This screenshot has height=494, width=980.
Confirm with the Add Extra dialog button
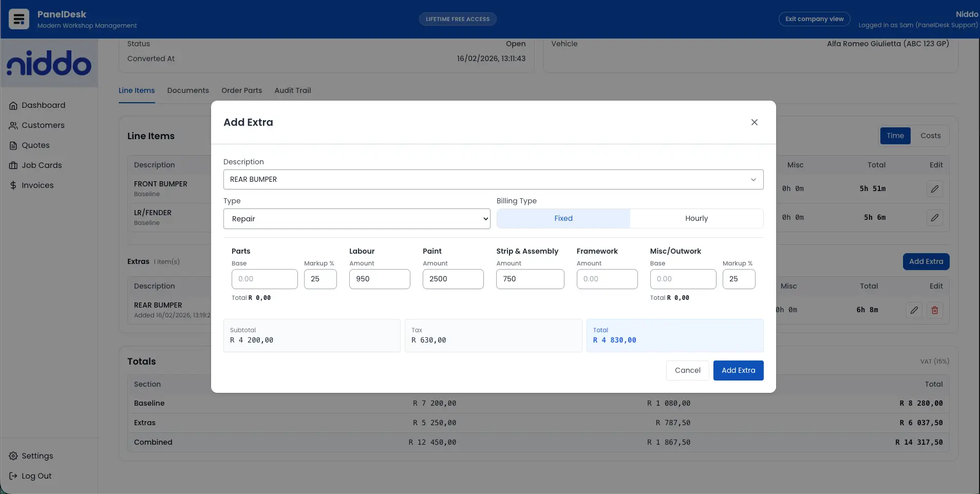coord(738,370)
